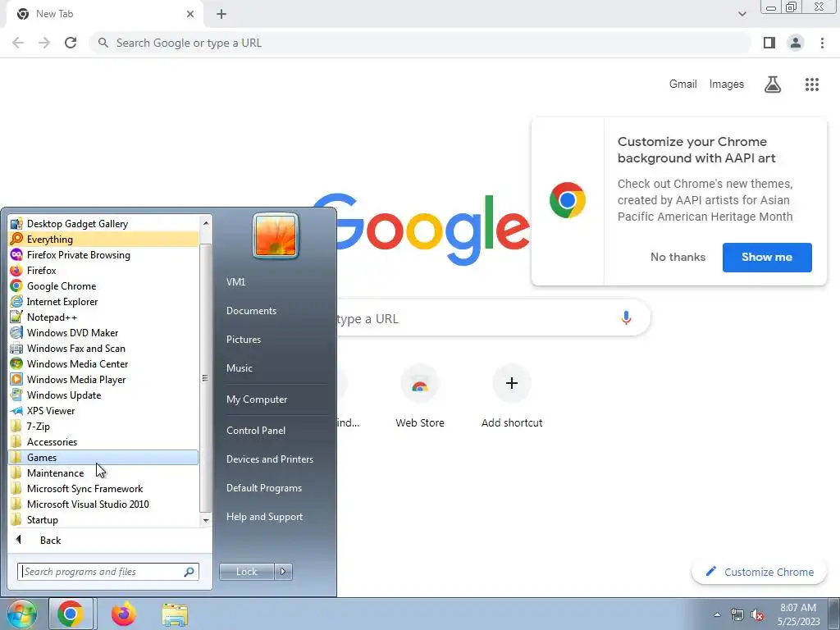Screen dimensions: 840x630
Task: Open a new Chrome tab
Action: 221,14
